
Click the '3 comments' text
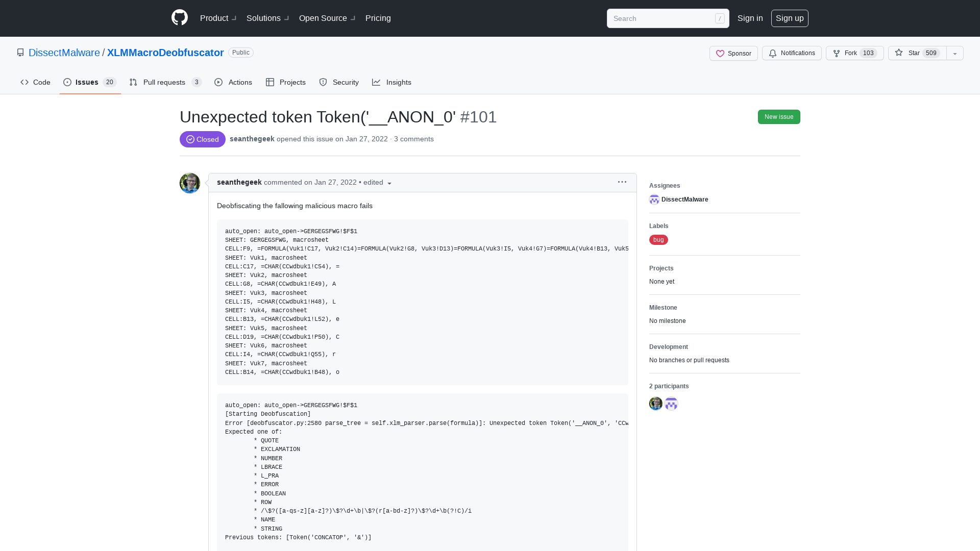(414, 139)
